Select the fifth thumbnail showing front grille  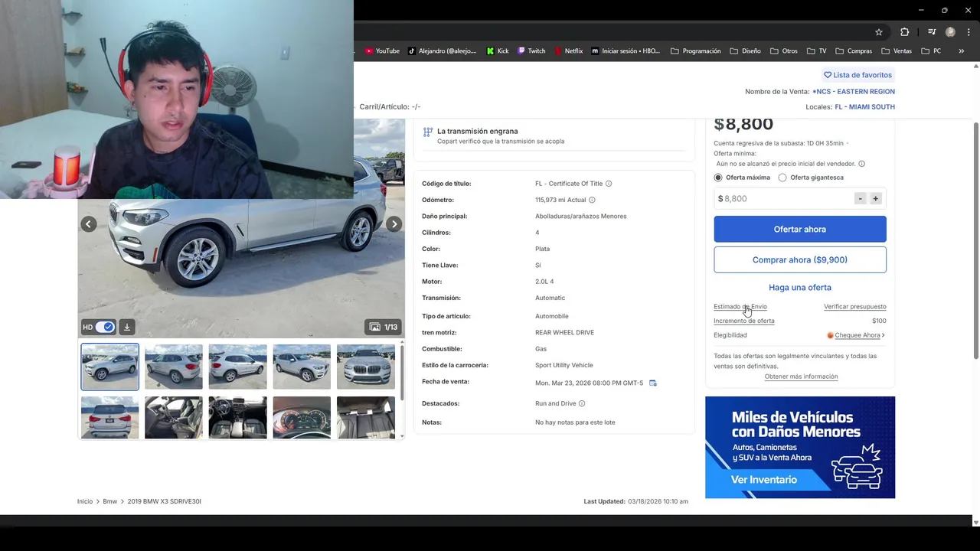coord(366,367)
